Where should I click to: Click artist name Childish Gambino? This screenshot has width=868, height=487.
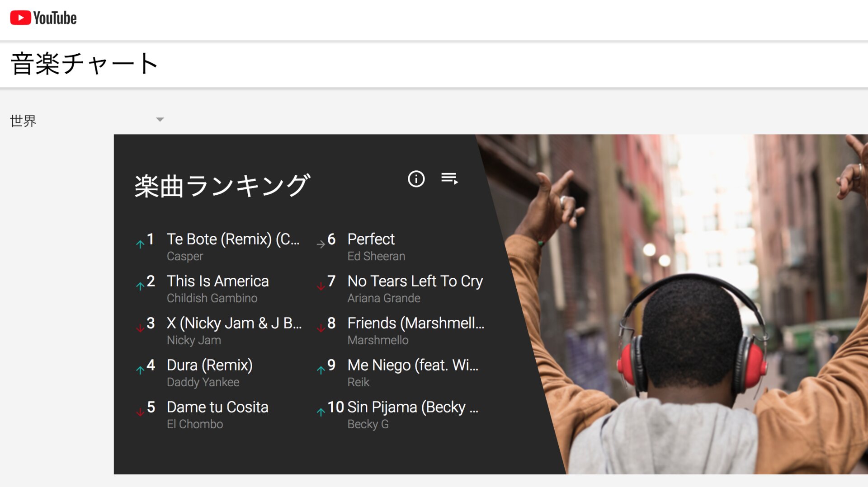tap(212, 298)
